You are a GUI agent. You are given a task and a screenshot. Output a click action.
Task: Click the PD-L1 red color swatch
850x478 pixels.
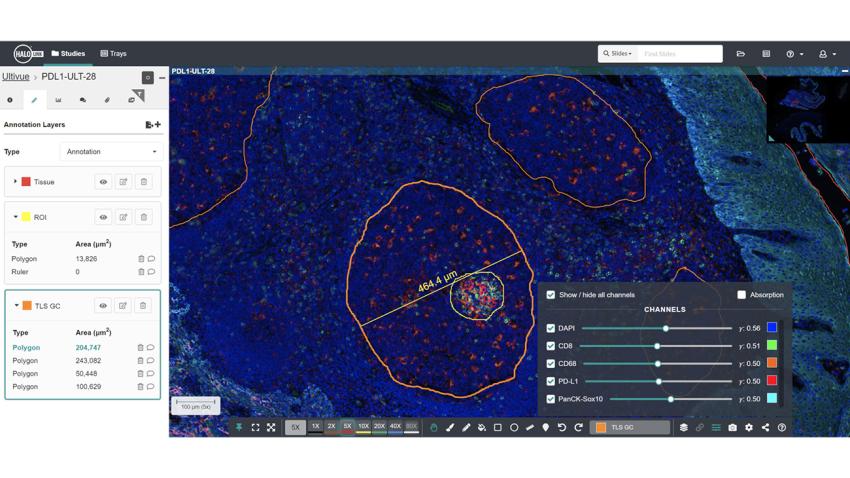[x=771, y=381]
